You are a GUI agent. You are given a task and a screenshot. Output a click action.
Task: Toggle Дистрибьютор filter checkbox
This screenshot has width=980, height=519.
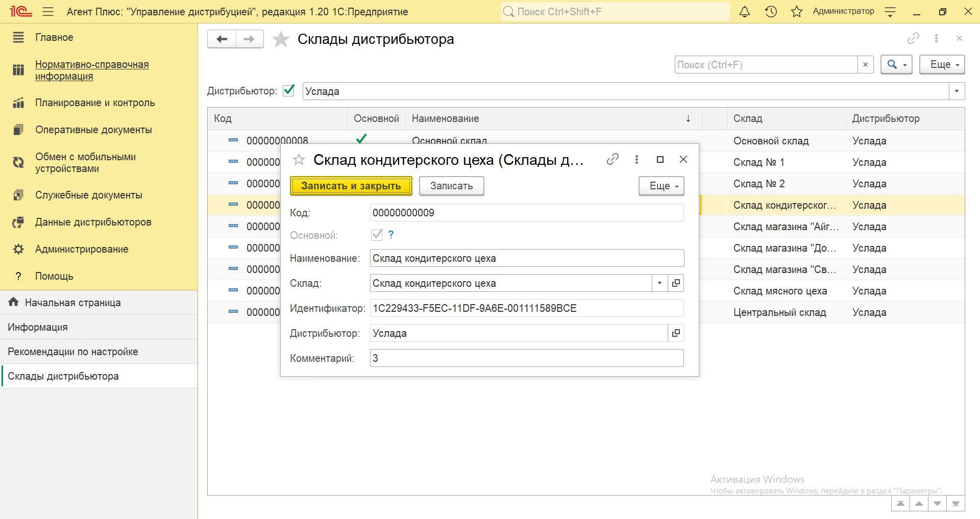pos(289,90)
